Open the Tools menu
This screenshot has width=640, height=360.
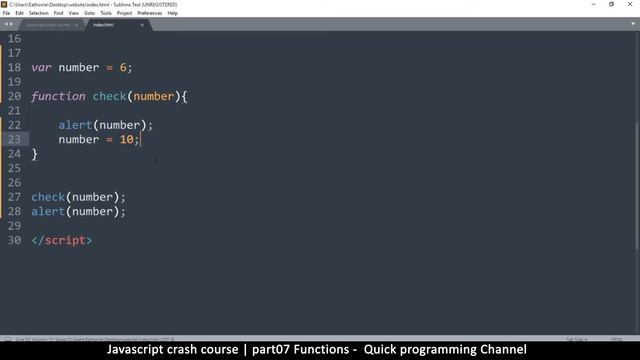106,13
